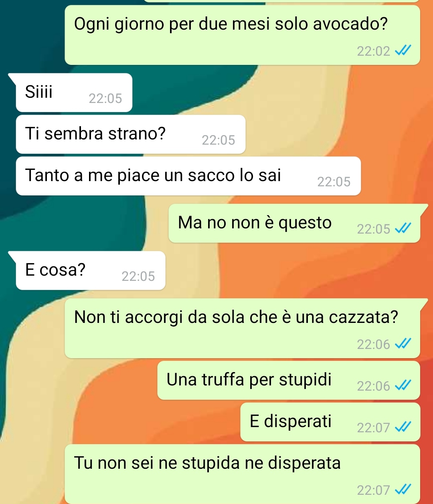Select the 'E disperati' message bubble
This screenshot has width=433, height=504.
330,422
